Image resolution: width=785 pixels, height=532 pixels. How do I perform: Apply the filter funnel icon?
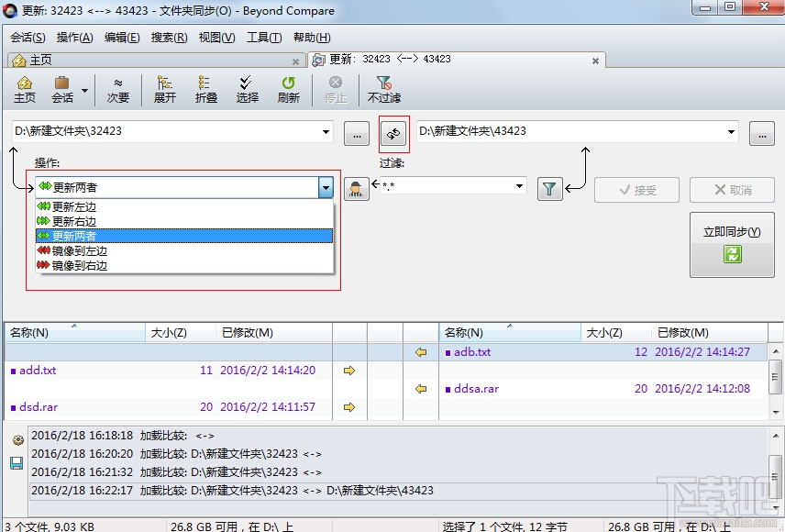click(x=549, y=187)
